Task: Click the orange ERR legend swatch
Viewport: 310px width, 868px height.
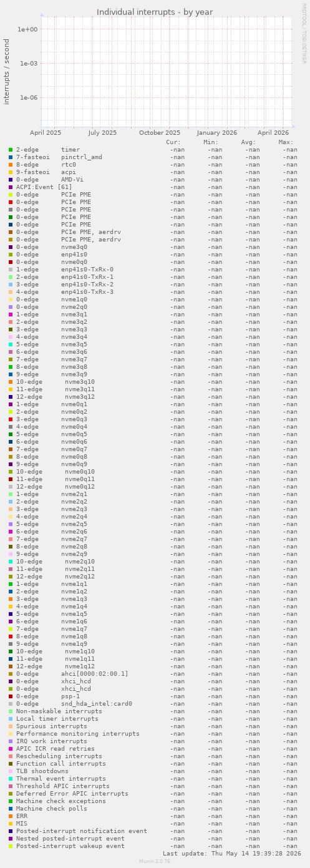Action: click(11, 816)
